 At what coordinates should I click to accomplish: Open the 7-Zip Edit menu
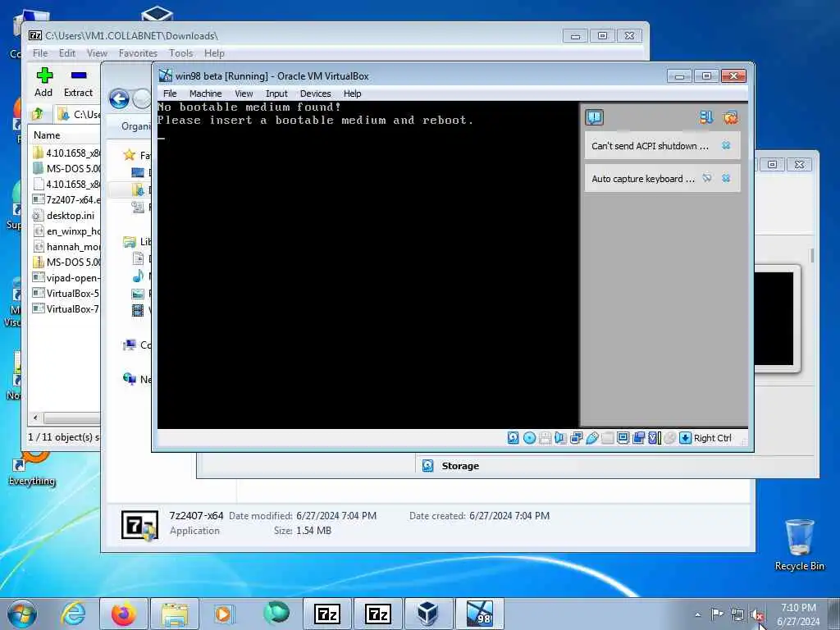click(67, 53)
